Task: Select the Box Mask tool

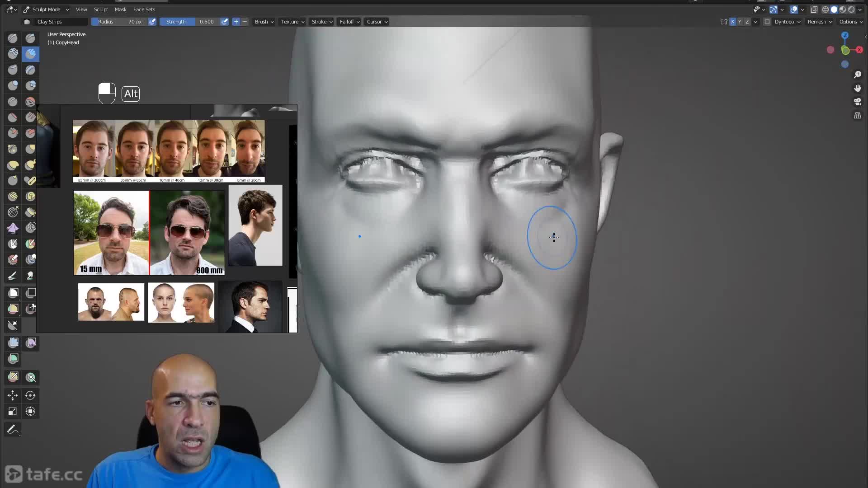Action: coord(13,293)
